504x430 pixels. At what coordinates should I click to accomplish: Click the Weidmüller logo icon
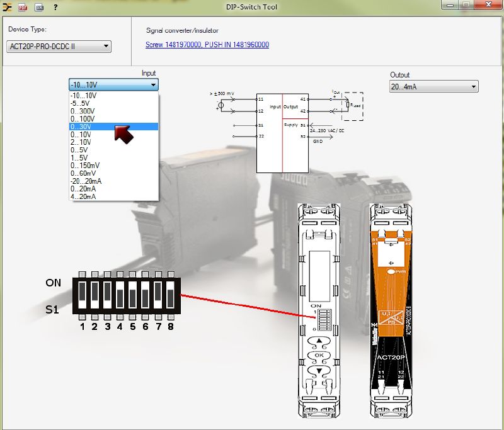tap(8, 8)
